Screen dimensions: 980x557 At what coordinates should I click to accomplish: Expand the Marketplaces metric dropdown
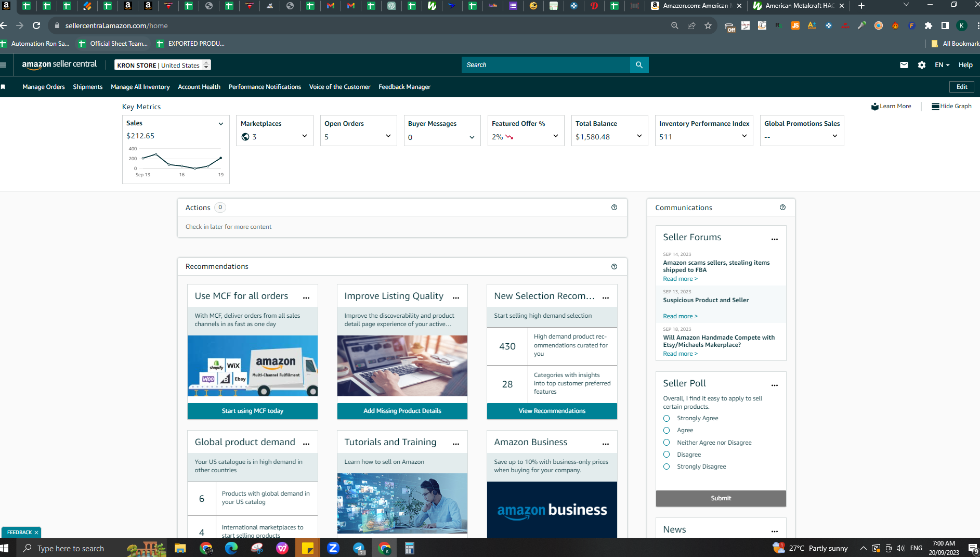[305, 136]
